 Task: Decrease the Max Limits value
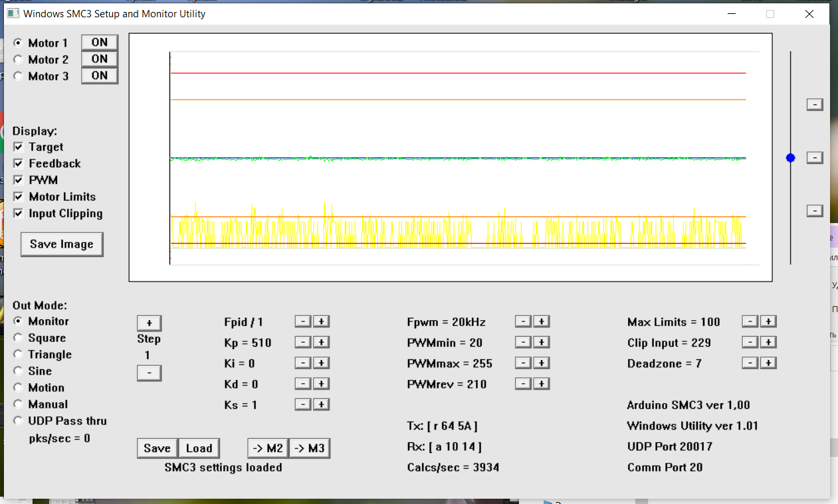point(750,321)
